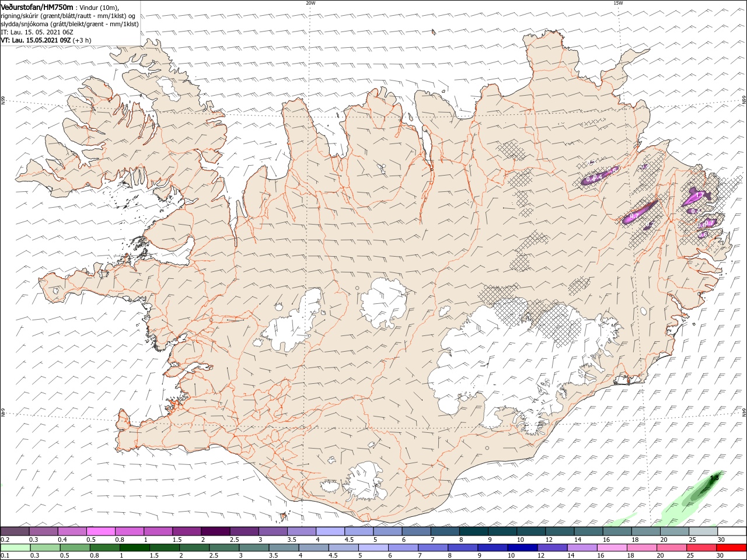Pick the lower-scale pink swatch starting at 16

(612, 548)
